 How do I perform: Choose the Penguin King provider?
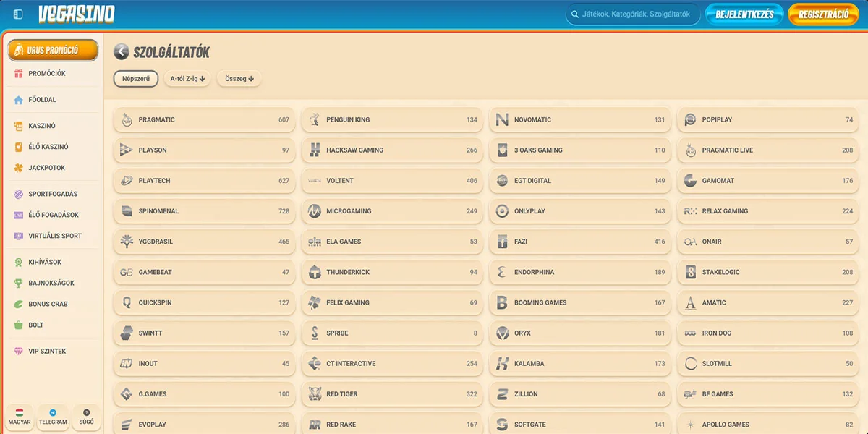tap(392, 120)
